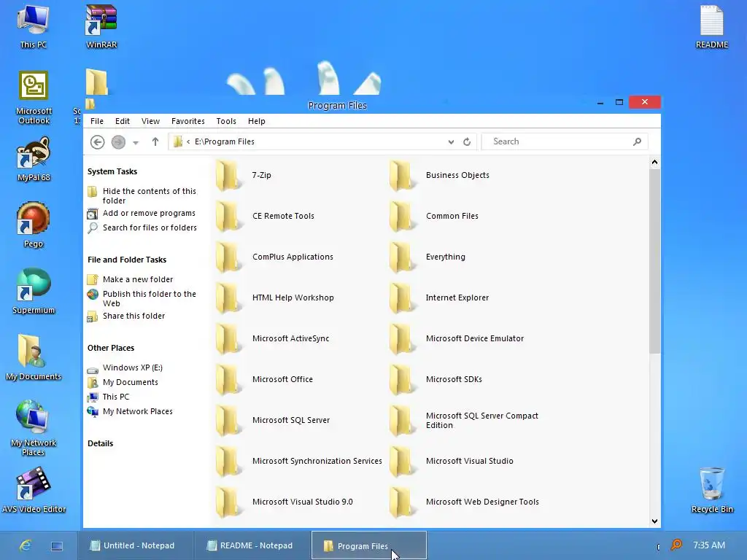Open the Everything folder icon
Viewport: 747px width, 560px height.
pyautogui.click(x=402, y=257)
